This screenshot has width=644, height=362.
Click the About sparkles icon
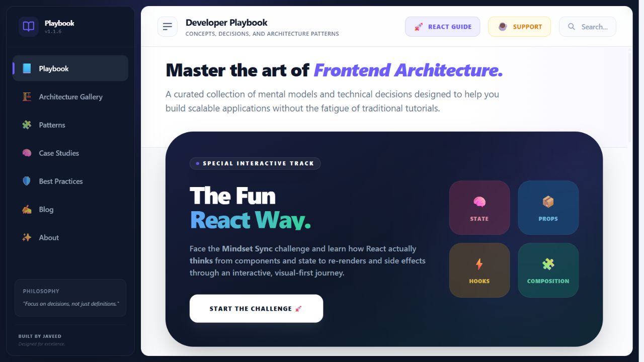27,237
